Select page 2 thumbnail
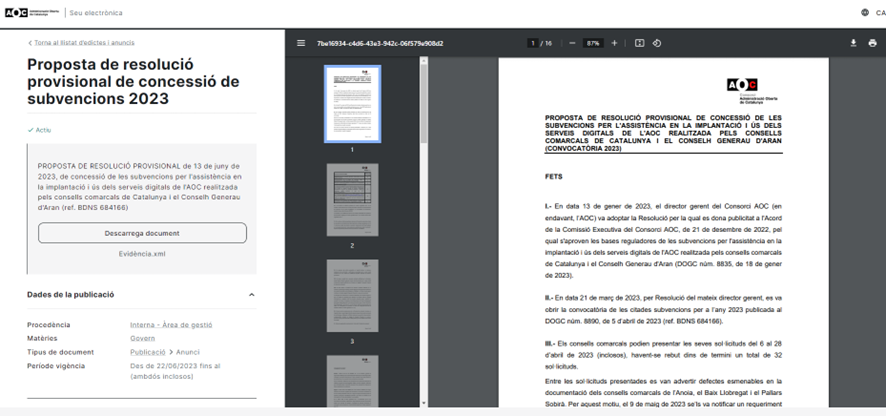The image size is (886, 416). coord(352,200)
